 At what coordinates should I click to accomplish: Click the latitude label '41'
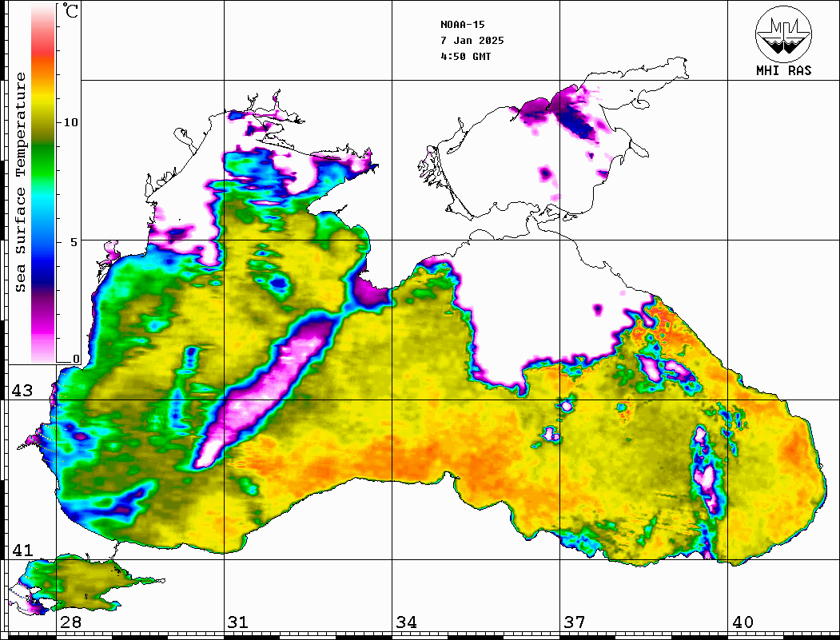pos(22,551)
